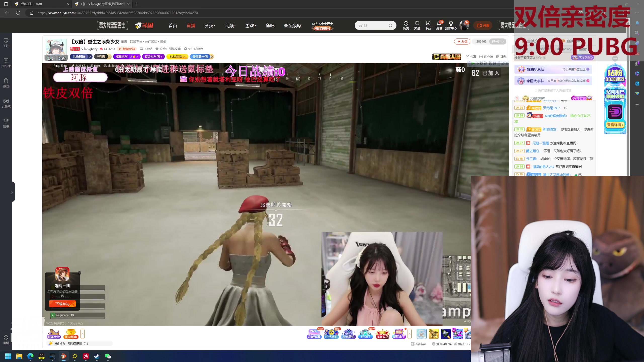Open 排行榜 from the left sidebar
Viewport: 644px width, 362px height.
point(6,62)
